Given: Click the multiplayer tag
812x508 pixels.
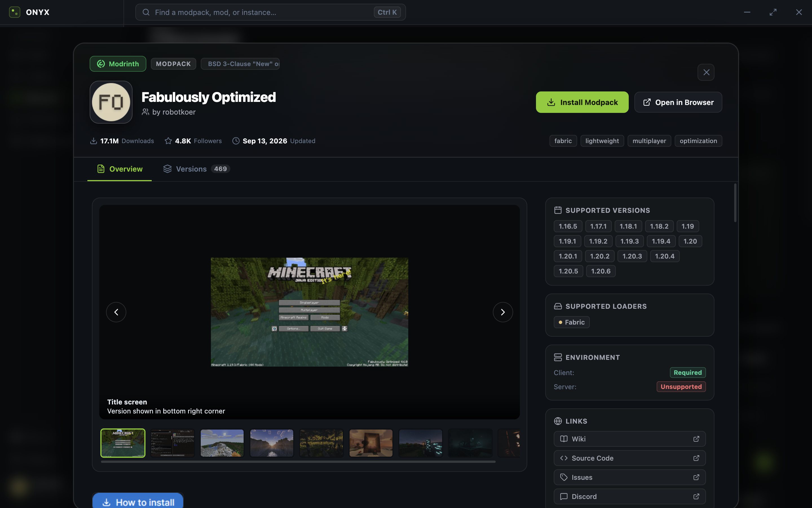Looking at the screenshot, I should (649, 141).
